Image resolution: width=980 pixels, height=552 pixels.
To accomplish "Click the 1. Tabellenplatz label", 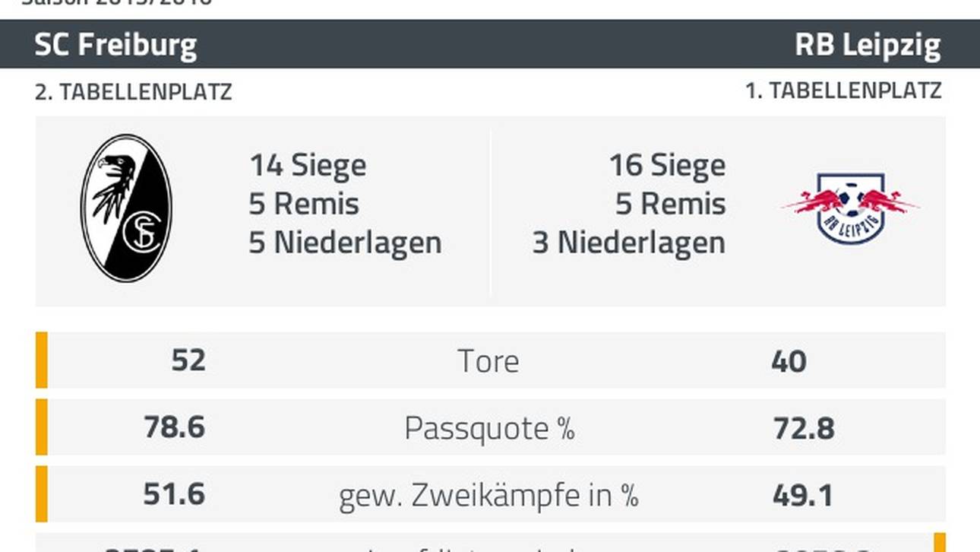I will [843, 91].
